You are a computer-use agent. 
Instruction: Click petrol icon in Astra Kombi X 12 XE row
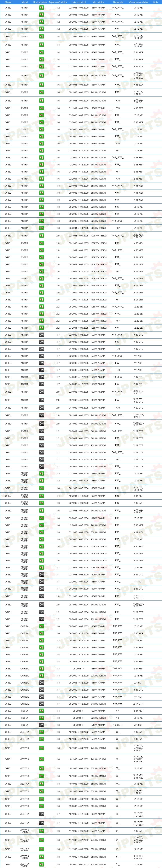[41, 474]
